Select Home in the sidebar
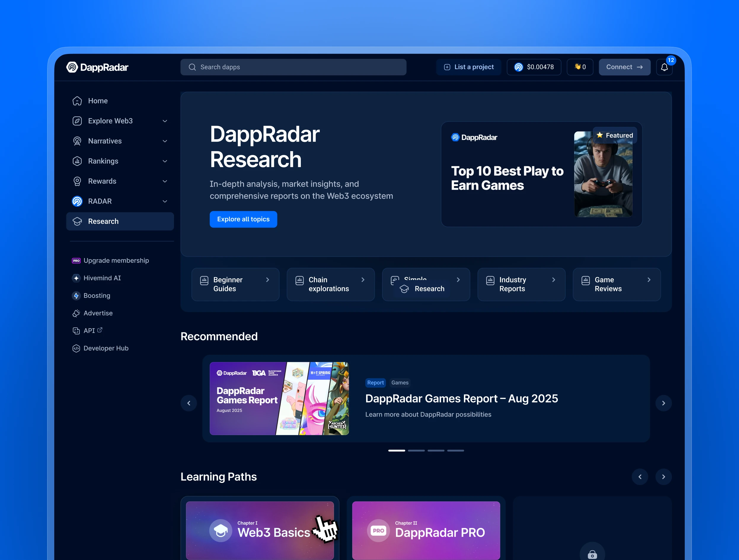739x560 pixels. coord(98,101)
